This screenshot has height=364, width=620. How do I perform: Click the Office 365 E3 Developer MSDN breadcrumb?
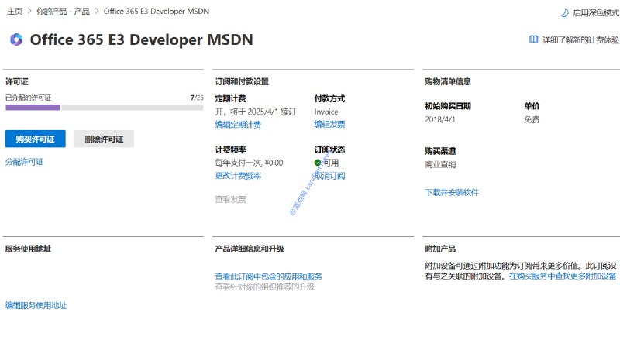[157, 12]
